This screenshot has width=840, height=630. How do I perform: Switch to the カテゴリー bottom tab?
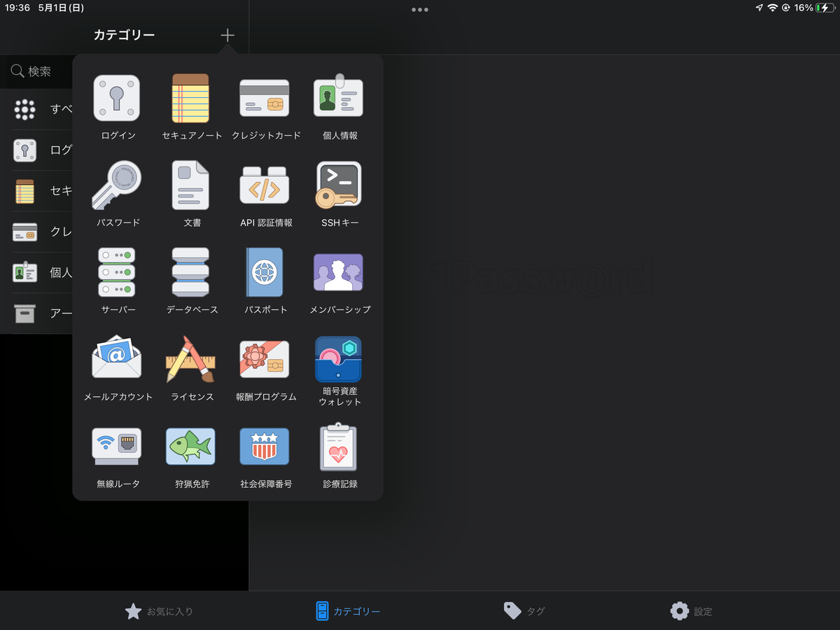click(x=348, y=611)
